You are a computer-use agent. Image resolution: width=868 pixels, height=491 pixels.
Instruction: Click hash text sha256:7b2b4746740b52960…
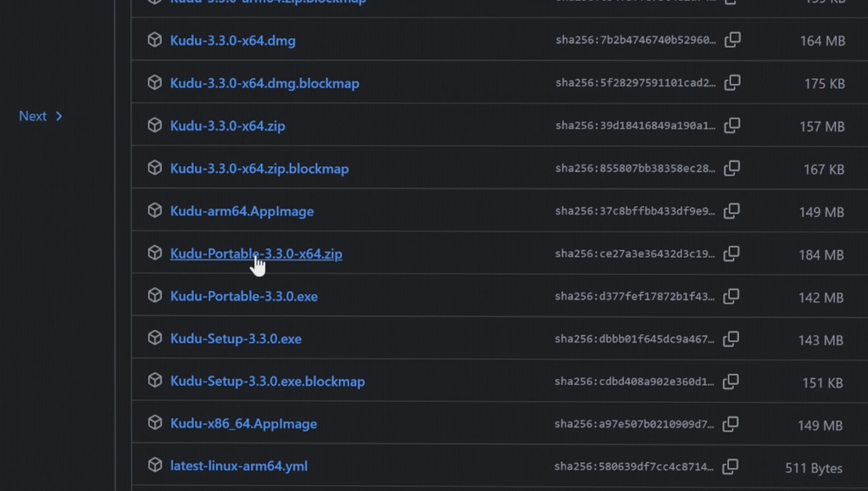(x=636, y=40)
